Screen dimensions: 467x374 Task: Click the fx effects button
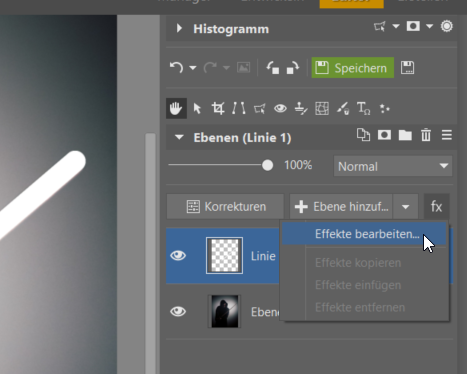click(436, 207)
